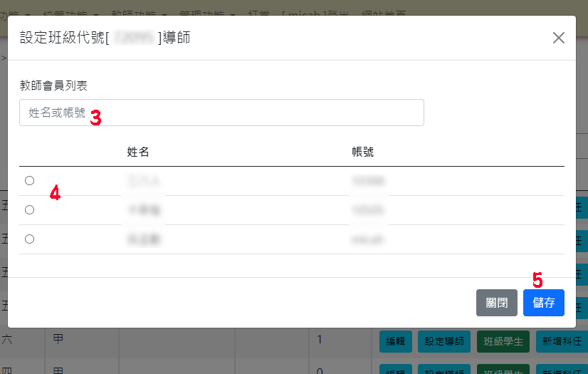Select the middle teacher radio button
The image size is (588, 374).
pyautogui.click(x=30, y=209)
